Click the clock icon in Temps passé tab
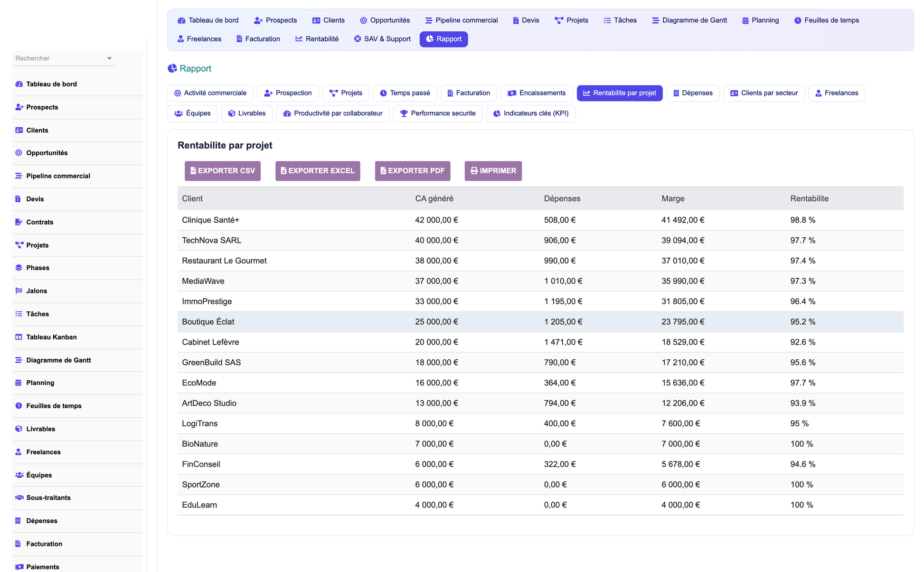 (x=383, y=93)
